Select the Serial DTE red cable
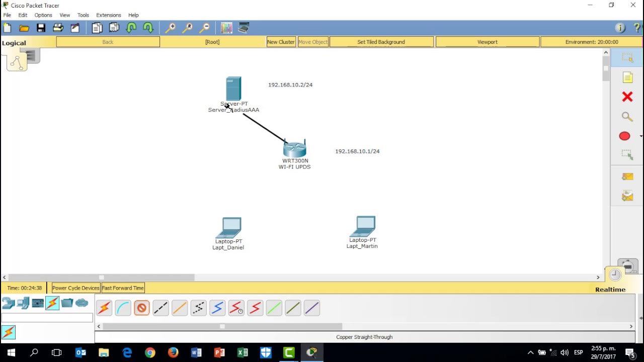Screen dimensions: 644x362 pos(255,308)
